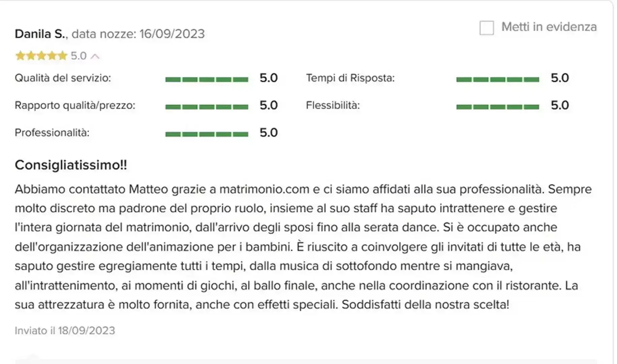Click the 'Metti in evidenza' label text
617x364 pixels.
(x=549, y=27)
